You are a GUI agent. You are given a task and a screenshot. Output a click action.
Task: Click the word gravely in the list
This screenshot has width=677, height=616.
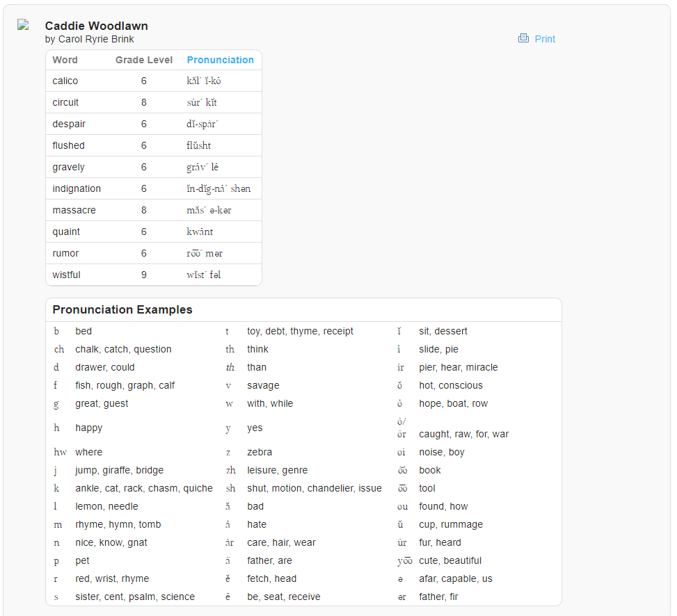point(68,167)
